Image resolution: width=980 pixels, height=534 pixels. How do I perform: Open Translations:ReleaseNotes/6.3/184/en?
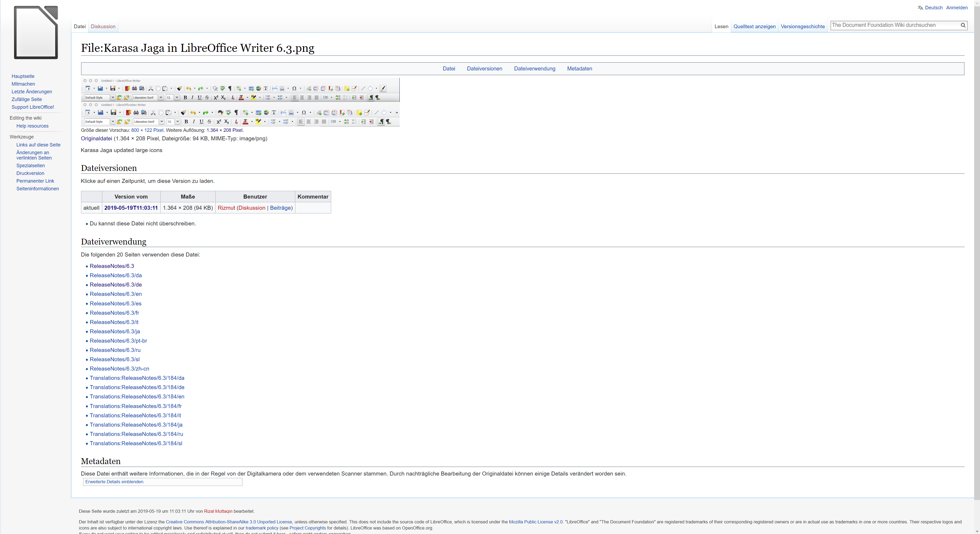[137, 397]
